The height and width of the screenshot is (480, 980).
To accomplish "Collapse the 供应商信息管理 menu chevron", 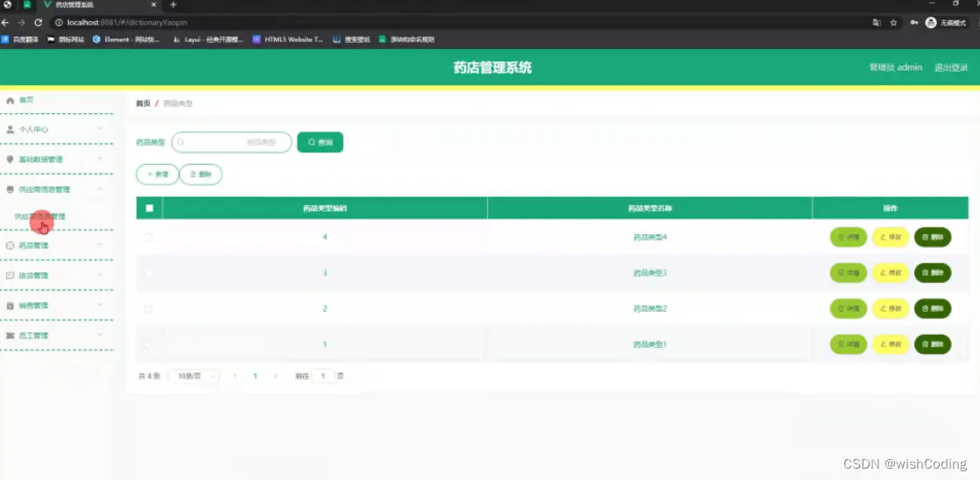I will click(99, 188).
